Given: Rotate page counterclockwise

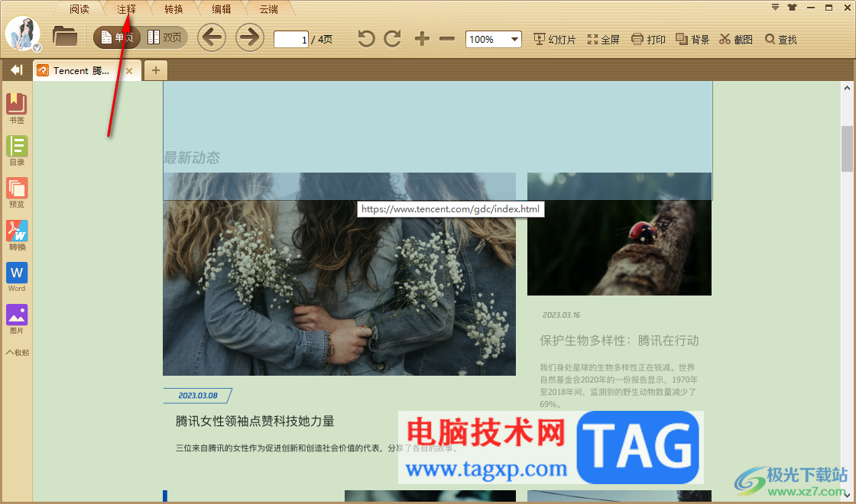Looking at the screenshot, I should coord(366,39).
